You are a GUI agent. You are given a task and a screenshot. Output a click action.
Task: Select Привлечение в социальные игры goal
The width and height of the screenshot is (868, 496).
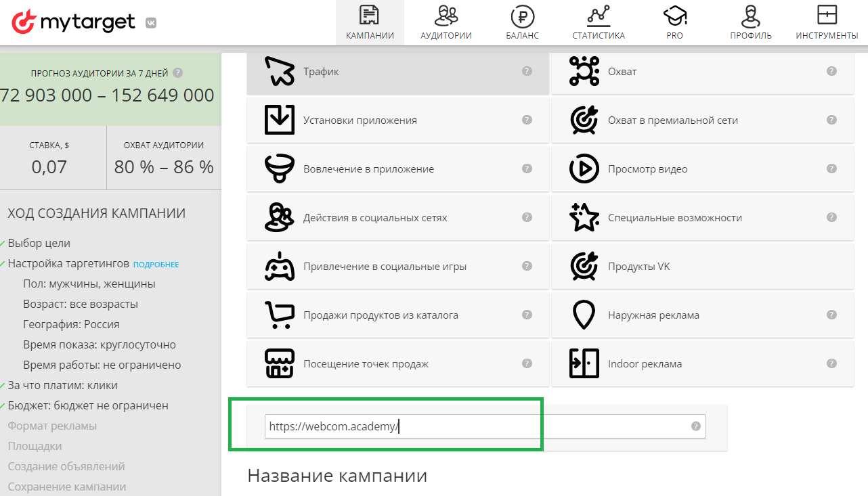(398, 267)
